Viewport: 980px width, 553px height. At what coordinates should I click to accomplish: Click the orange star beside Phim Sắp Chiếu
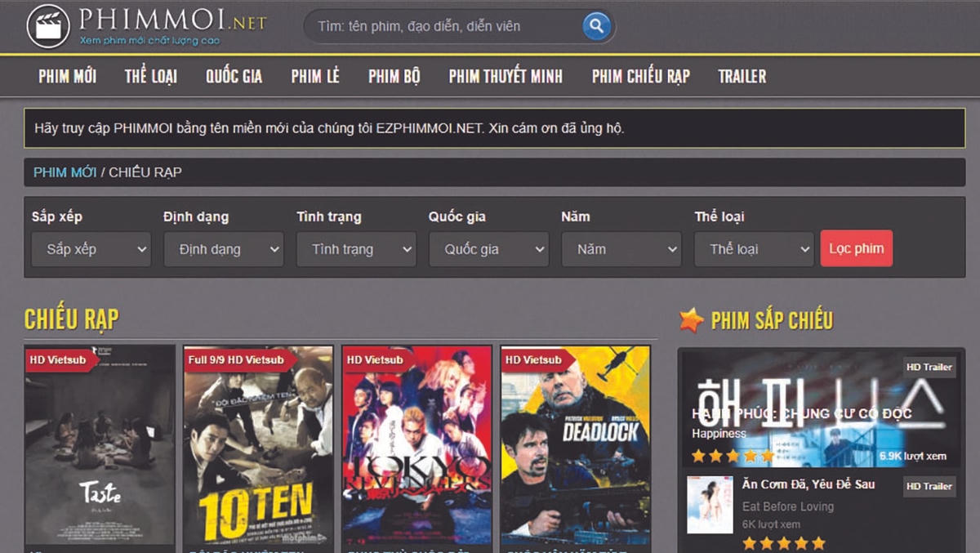(691, 319)
